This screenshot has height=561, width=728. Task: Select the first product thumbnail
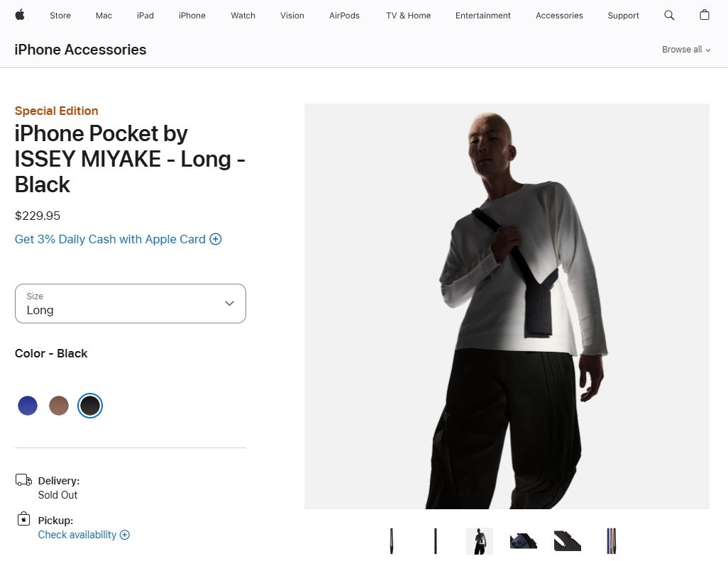pyautogui.click(x=392, y=541)
